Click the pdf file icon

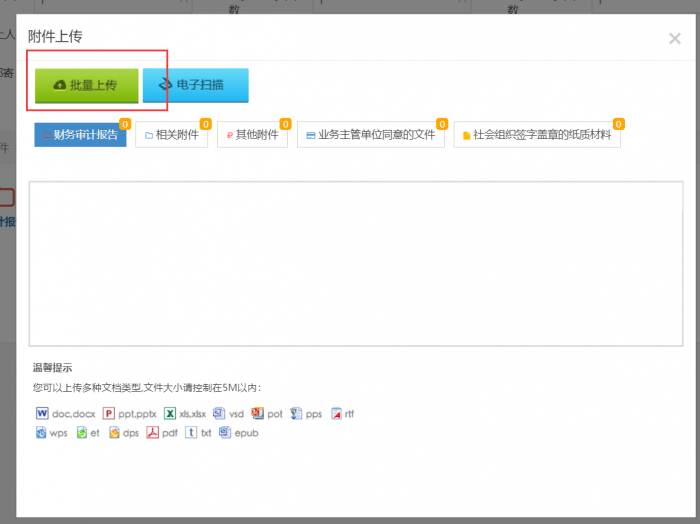(x=153, y=433)
